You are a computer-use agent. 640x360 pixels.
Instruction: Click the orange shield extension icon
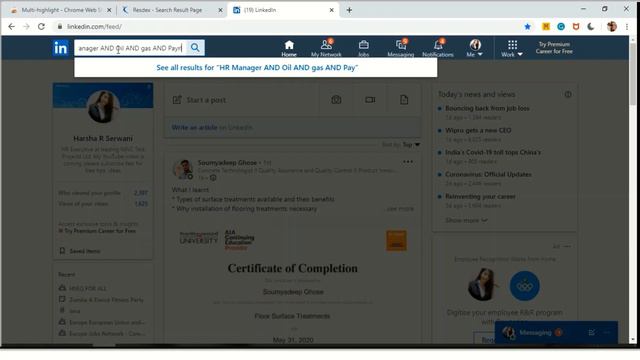pyautogui.click(x=576, y=27)
